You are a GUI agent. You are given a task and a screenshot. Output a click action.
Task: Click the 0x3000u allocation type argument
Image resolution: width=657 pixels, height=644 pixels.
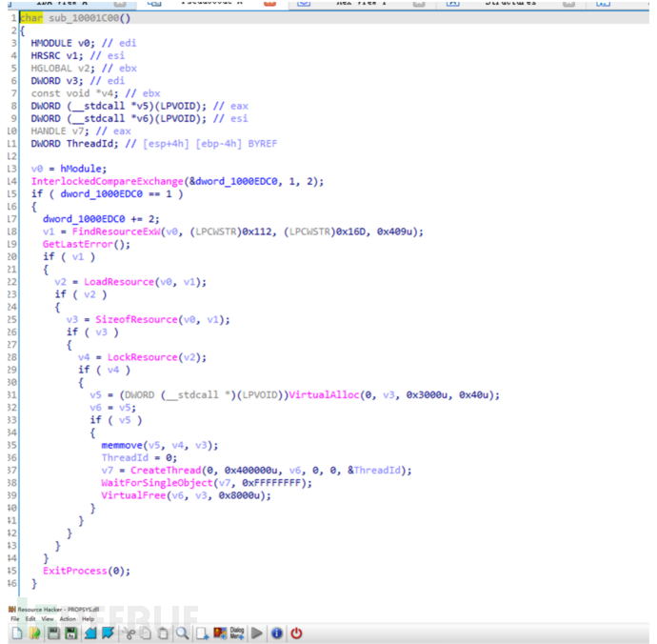(x=427, y=395)
